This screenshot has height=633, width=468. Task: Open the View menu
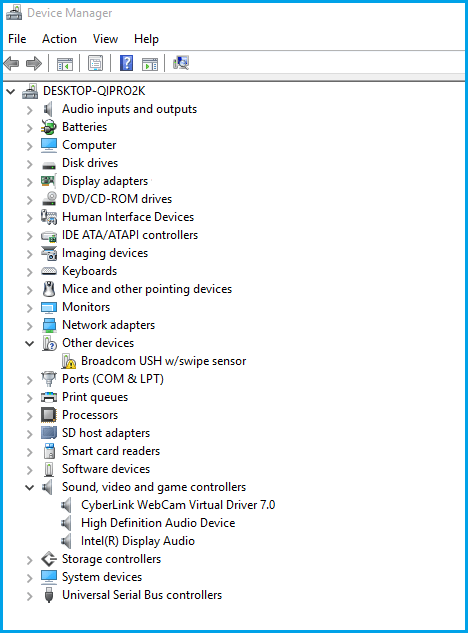point(105,39)
